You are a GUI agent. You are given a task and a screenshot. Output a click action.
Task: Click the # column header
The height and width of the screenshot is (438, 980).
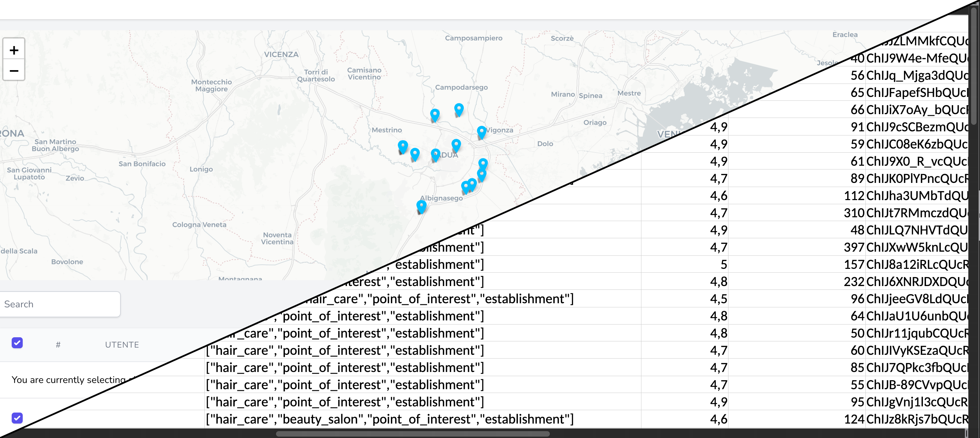coord(58,344)
